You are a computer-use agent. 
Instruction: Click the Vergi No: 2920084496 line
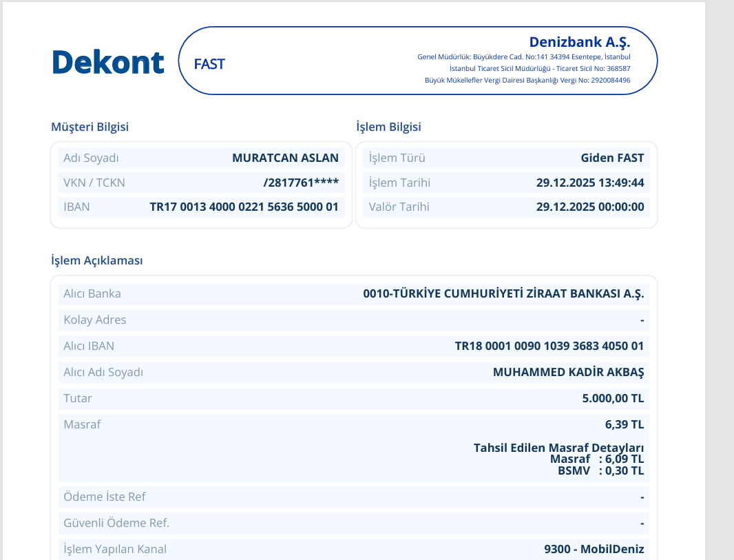(x=527, y=80)
